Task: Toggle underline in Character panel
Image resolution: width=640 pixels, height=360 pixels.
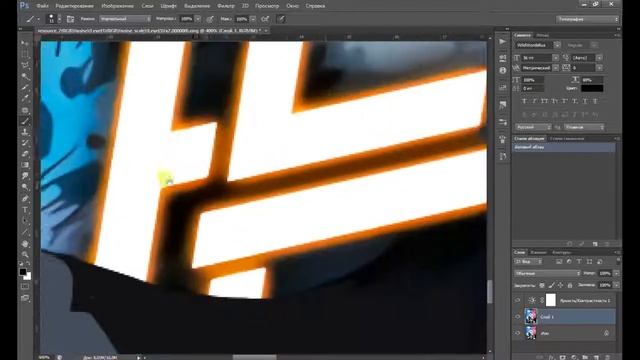Action: point(585,101)
